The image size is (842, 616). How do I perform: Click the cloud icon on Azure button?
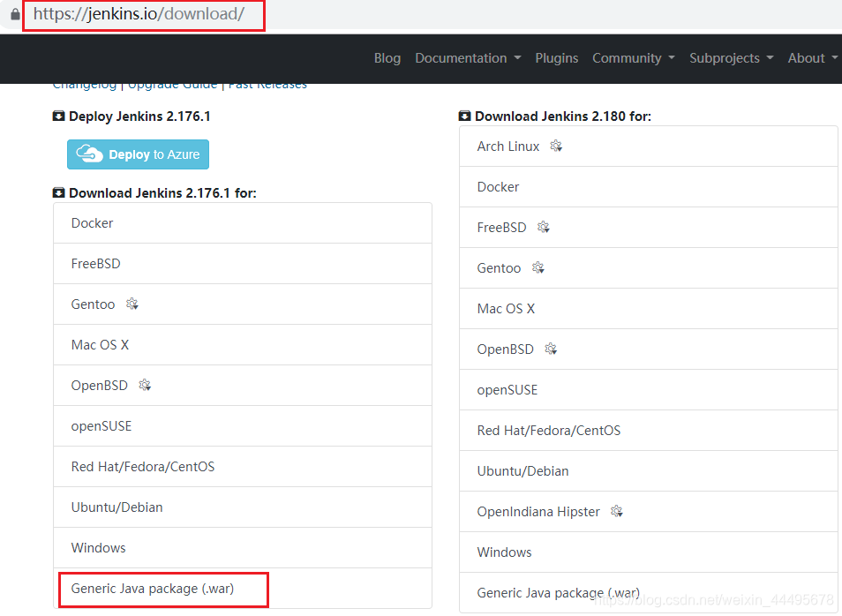point(89,154)
